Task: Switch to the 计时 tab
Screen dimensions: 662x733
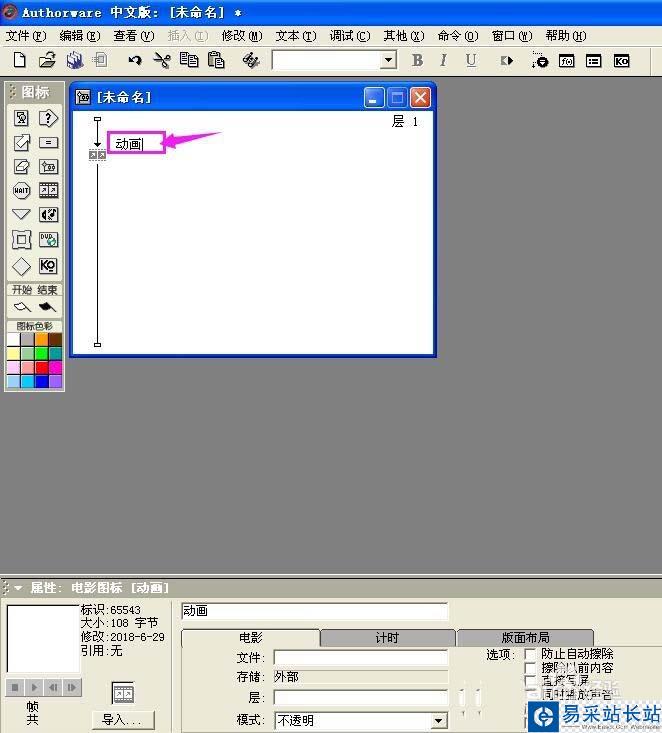Action: point(388,638)
